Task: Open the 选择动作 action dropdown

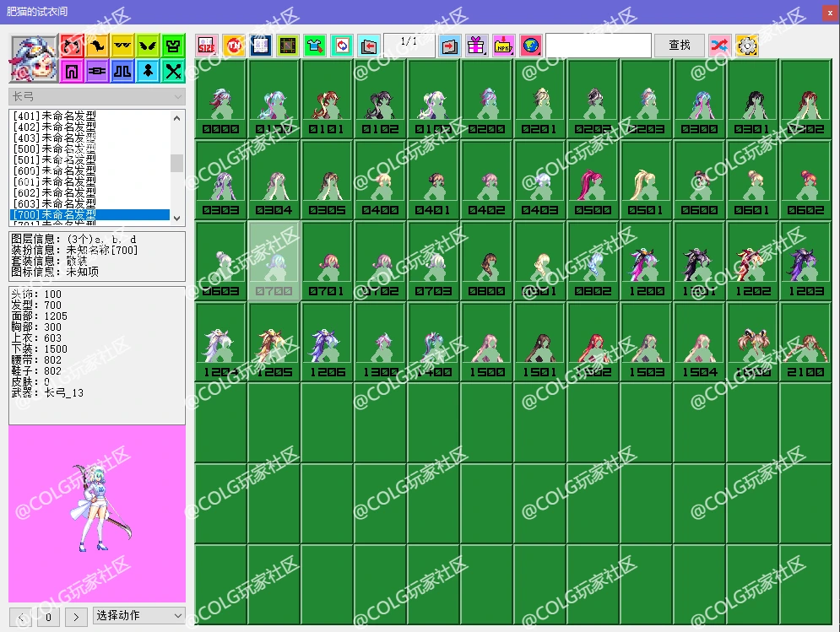Action: pyautogui.click(x=139, y=615)
